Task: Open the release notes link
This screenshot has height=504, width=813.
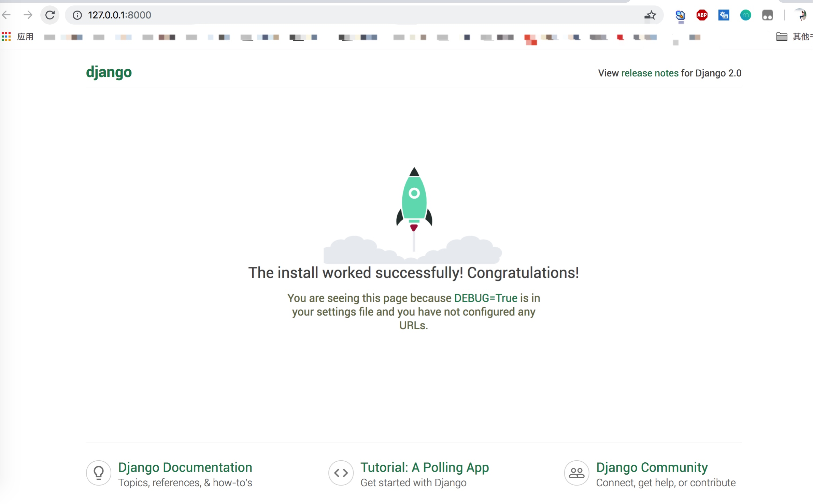Action: pos(650,73)
